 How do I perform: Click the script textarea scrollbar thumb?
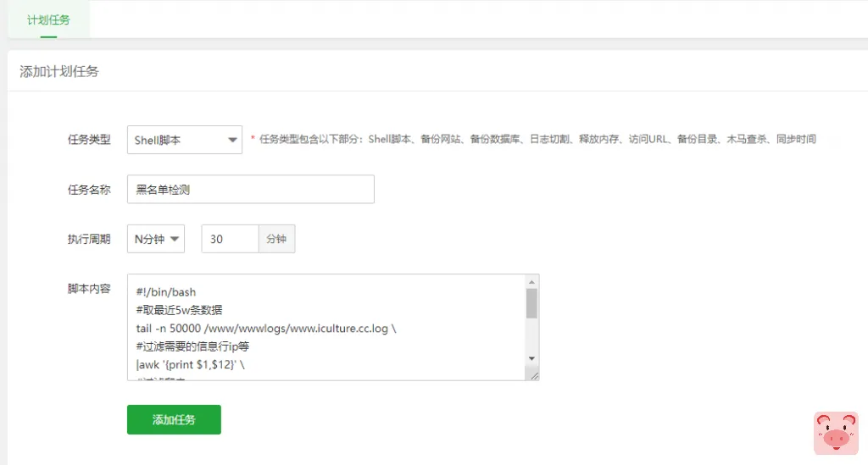[x=531, y=303]
